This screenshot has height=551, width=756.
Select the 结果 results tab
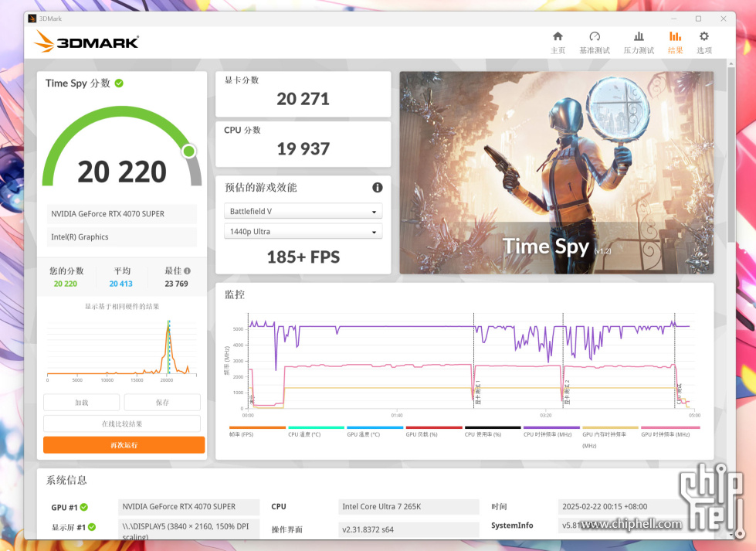[675, 43]
